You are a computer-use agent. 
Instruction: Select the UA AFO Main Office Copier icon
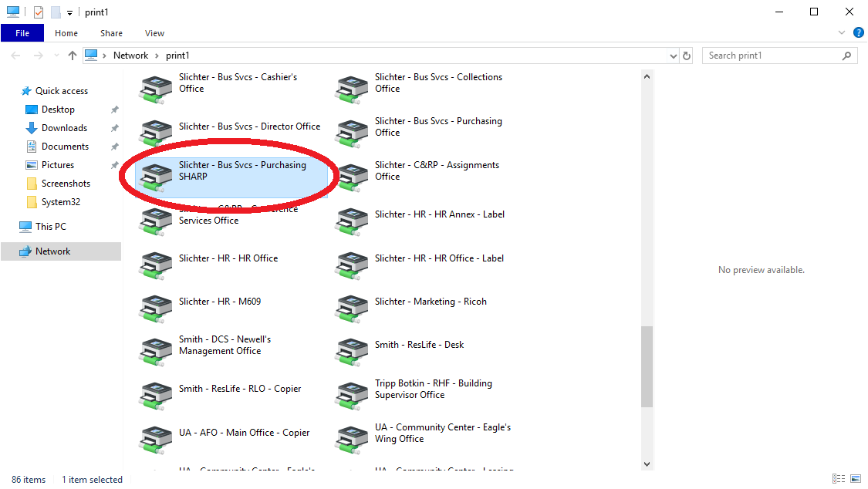[x=156, y=440]
